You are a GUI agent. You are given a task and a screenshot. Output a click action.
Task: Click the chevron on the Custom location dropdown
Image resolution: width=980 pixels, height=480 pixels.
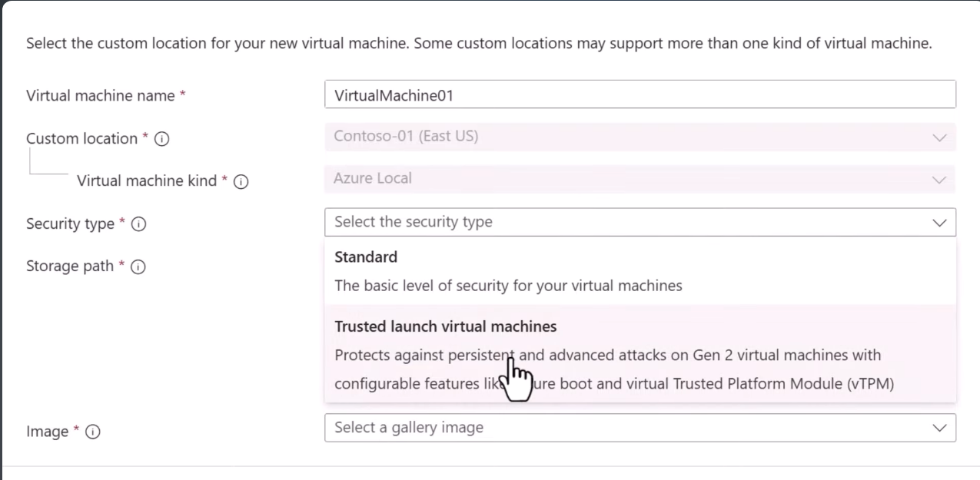938,137
